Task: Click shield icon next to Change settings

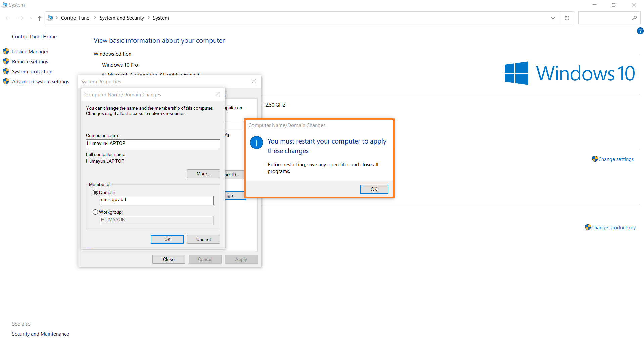Action: (x=595, y=159)
